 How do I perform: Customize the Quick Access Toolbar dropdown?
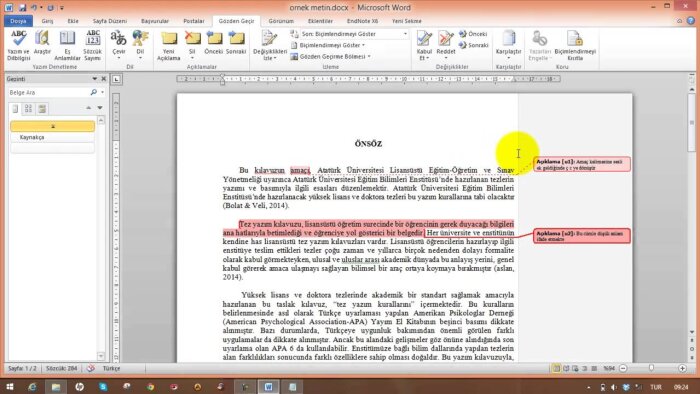[x=62, y=8]
